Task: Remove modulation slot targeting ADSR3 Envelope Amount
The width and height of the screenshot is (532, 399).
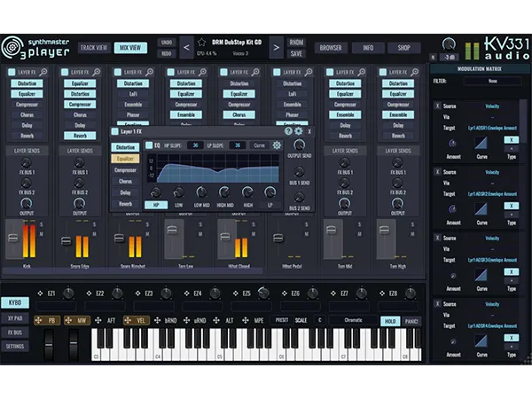Action: pyautogui.click(x=437, y=238)
